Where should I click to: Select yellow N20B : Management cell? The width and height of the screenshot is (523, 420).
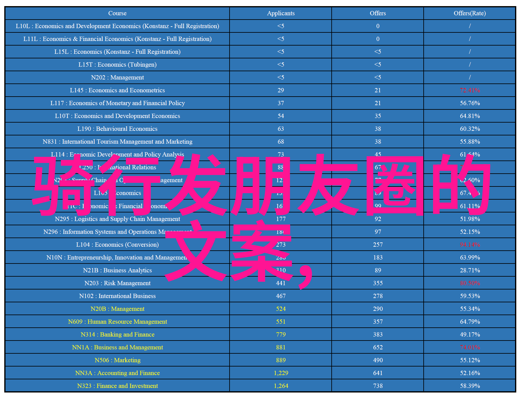coord(117,309)
